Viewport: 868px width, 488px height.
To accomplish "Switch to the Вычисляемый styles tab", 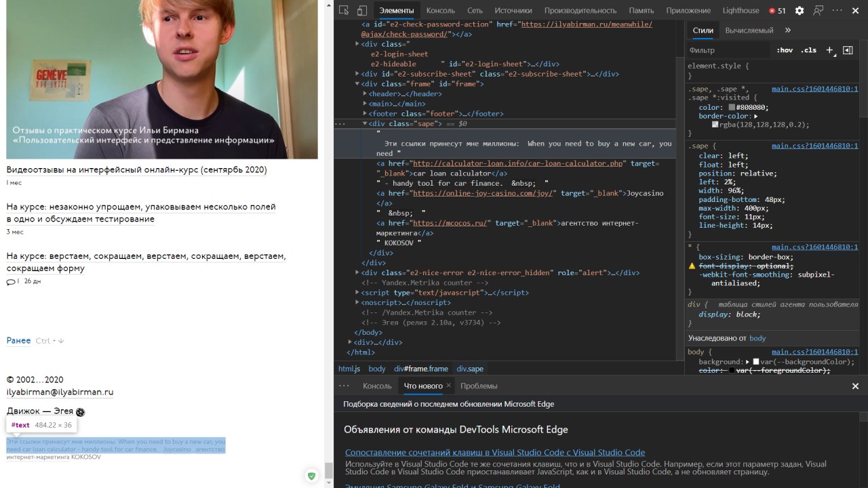I will [x=749, y=30].
